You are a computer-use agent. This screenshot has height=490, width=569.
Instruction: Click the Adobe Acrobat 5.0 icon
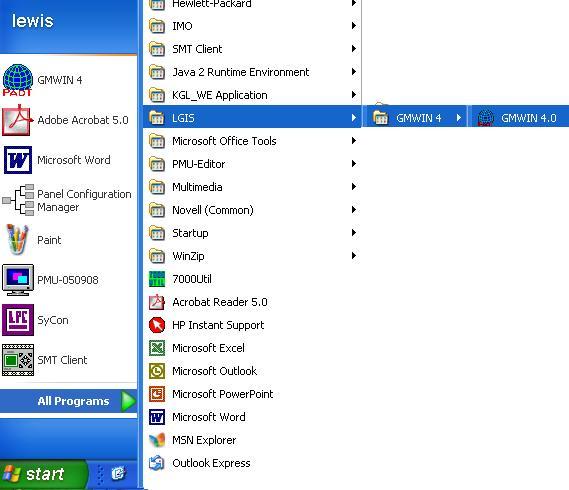coord(17,120)
